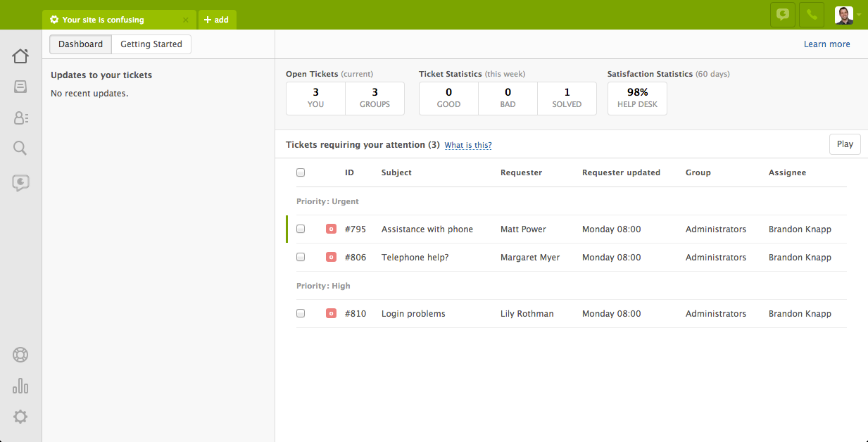Open ticket 'Telephone help?'
868x442 pixels.
pyautogui.click(x=415, y=257)
